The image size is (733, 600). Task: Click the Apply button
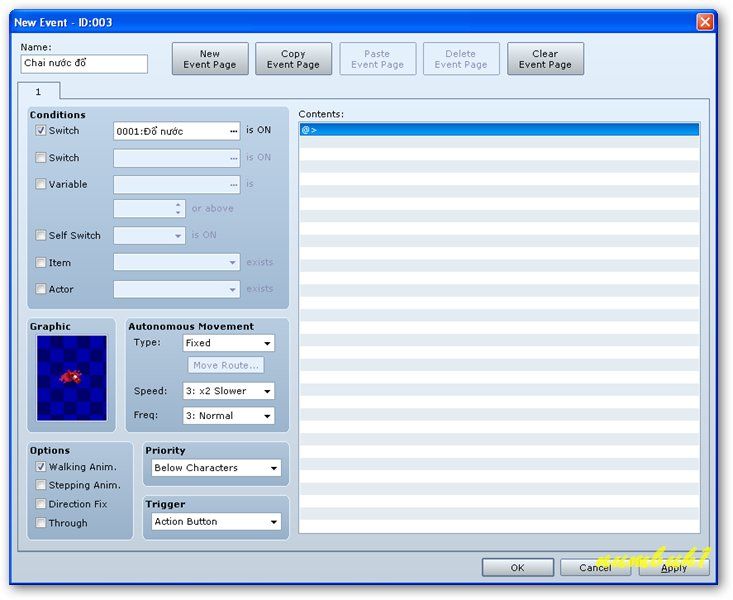[674, 568]
